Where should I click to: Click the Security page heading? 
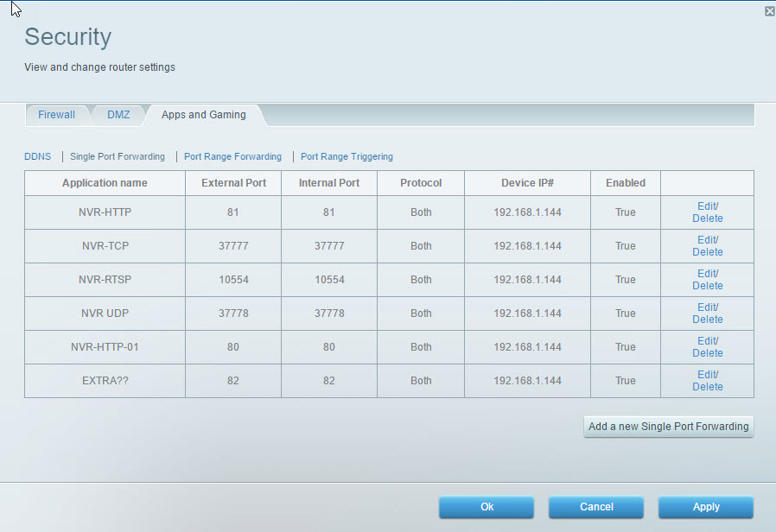click(x=67, y=37)
